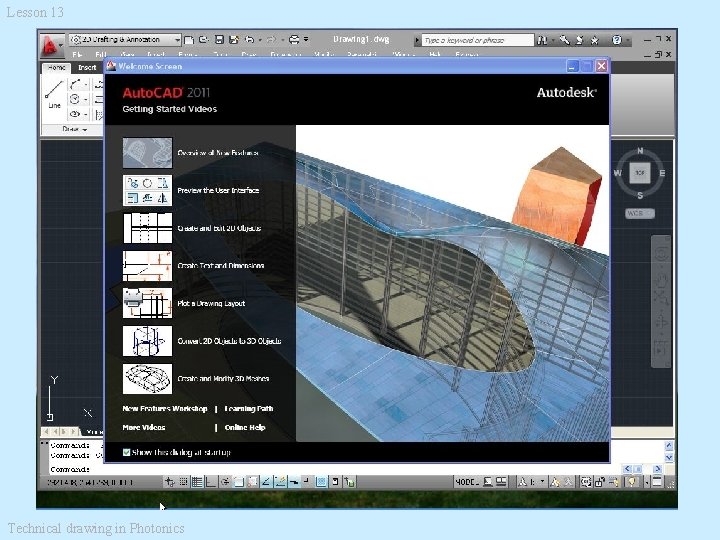This screenshot has width=720, height=540.
Task: Open the Learning Path link
Action: click(x=249, y=409)
